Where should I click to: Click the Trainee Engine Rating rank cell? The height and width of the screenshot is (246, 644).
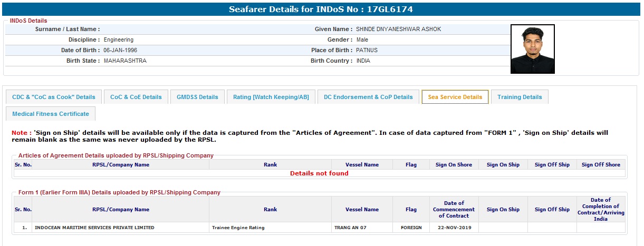coord(238,228)
